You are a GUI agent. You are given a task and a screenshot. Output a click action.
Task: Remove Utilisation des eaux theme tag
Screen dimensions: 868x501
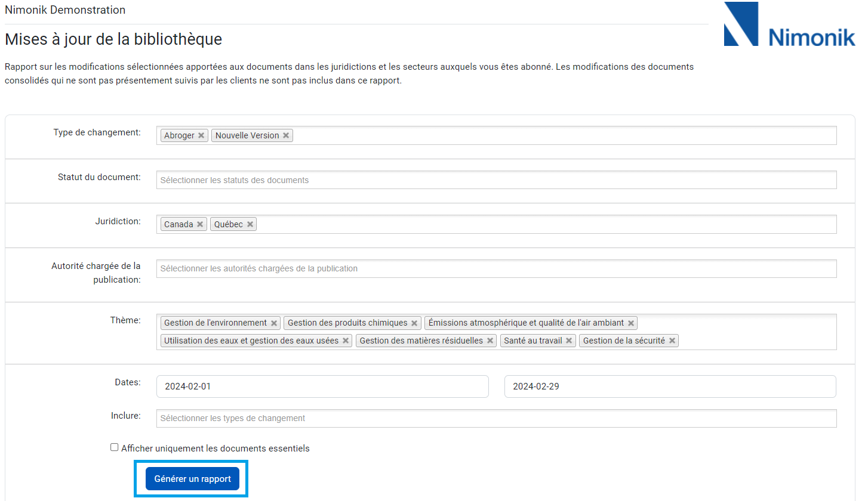[x=346, y=341]
